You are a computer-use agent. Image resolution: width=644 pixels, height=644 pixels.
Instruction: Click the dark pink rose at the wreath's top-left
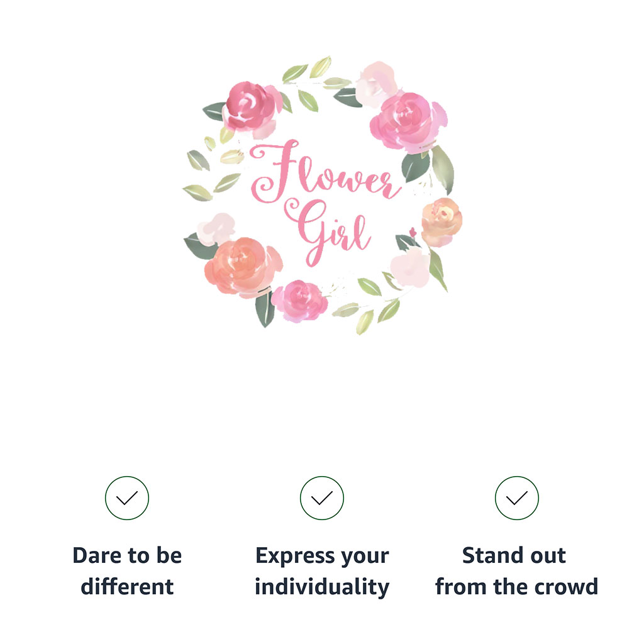pos(250,106)
